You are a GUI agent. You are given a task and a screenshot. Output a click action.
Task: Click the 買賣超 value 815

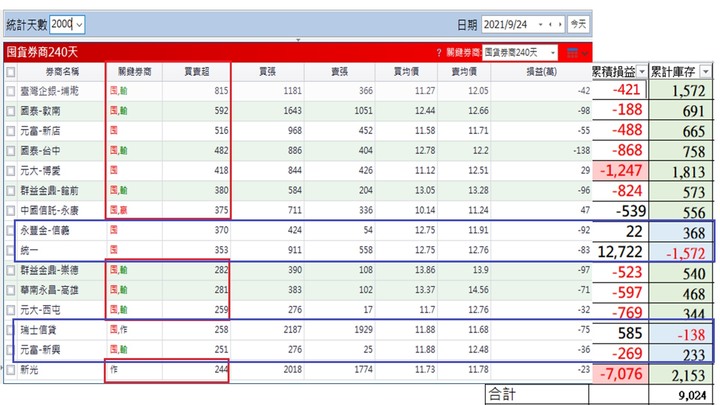click(221, 91)
